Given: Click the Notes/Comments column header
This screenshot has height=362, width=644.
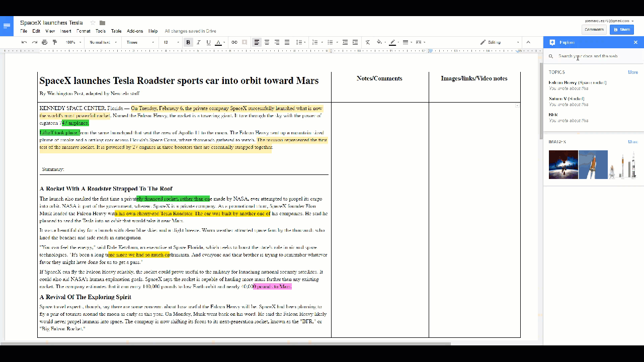Looking at the screenshot, I should click(x=379, y=78).
